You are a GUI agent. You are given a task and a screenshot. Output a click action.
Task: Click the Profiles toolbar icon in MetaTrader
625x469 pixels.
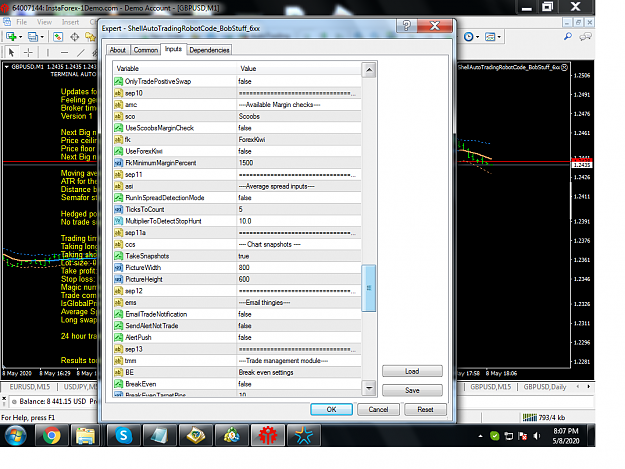33,37
